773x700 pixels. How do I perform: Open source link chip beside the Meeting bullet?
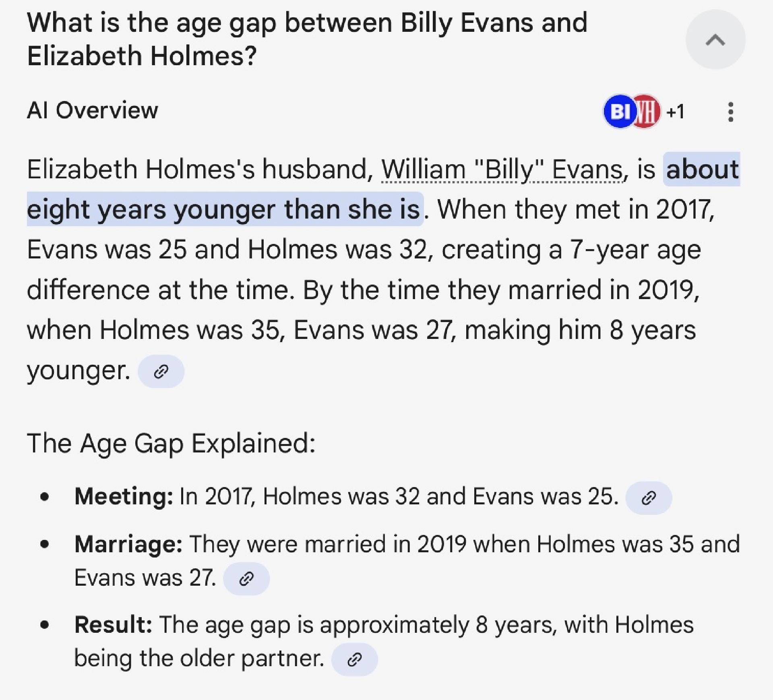(649, 498)
